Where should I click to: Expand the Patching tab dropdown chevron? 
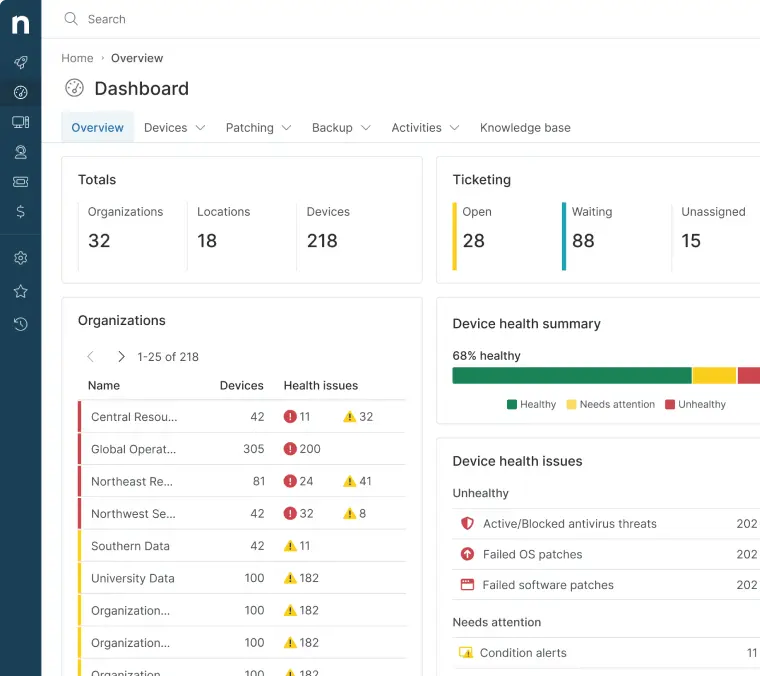pos(286,127)
